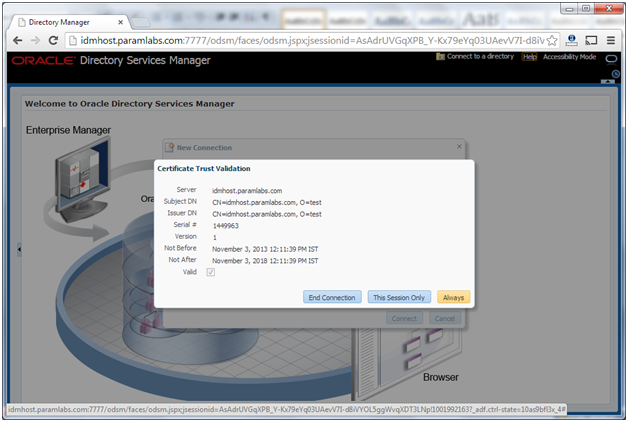Click the Certificate Trust Validation title

tap(204, 169)
